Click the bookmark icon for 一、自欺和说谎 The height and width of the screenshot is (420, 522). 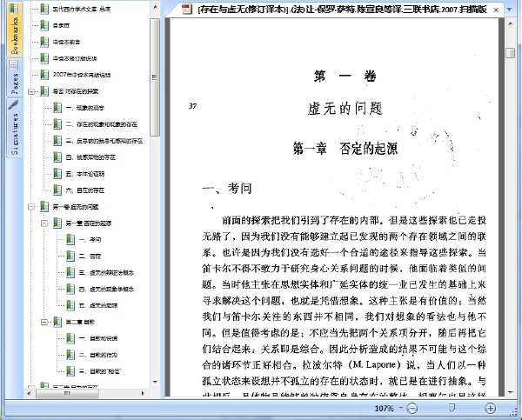click(70, 338)
